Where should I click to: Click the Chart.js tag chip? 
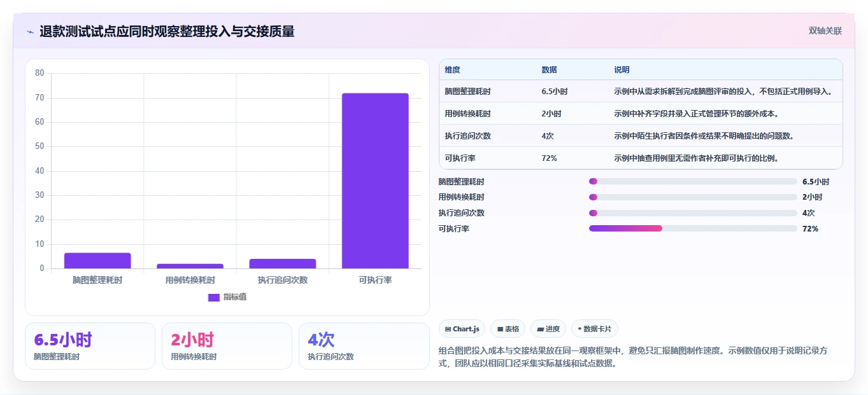coord(462,329)
